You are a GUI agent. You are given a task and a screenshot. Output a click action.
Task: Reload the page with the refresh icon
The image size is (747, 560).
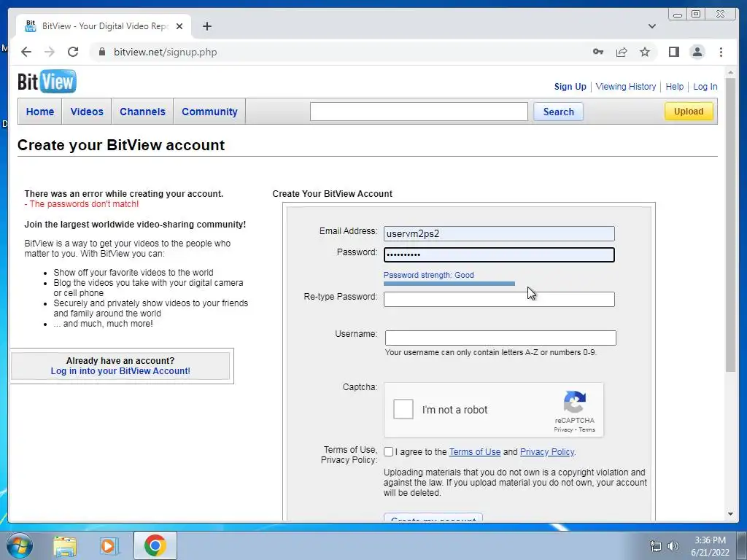73,52
